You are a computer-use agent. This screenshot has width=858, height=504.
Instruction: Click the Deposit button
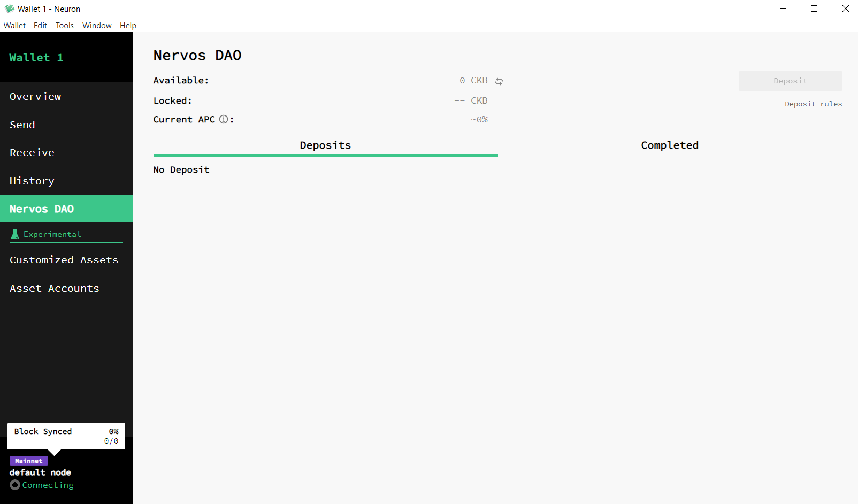pos(790,81)
